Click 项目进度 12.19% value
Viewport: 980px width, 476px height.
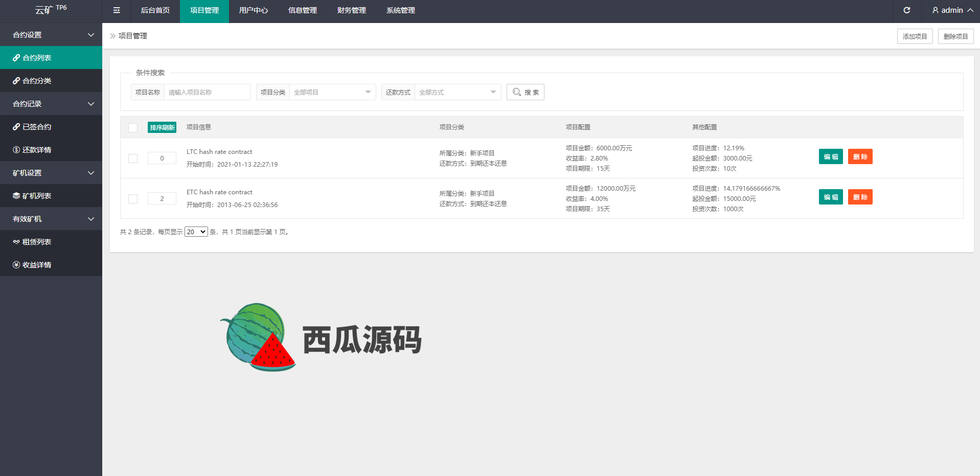734,148
